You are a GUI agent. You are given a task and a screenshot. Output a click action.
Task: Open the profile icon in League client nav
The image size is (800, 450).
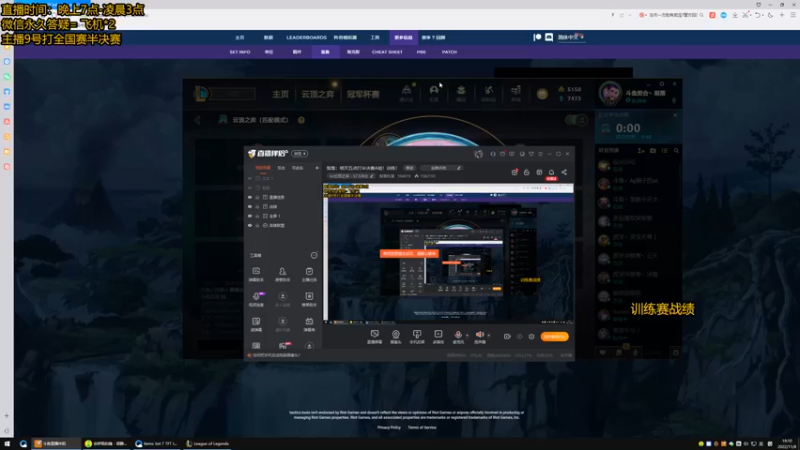click(x=434, y=92)
